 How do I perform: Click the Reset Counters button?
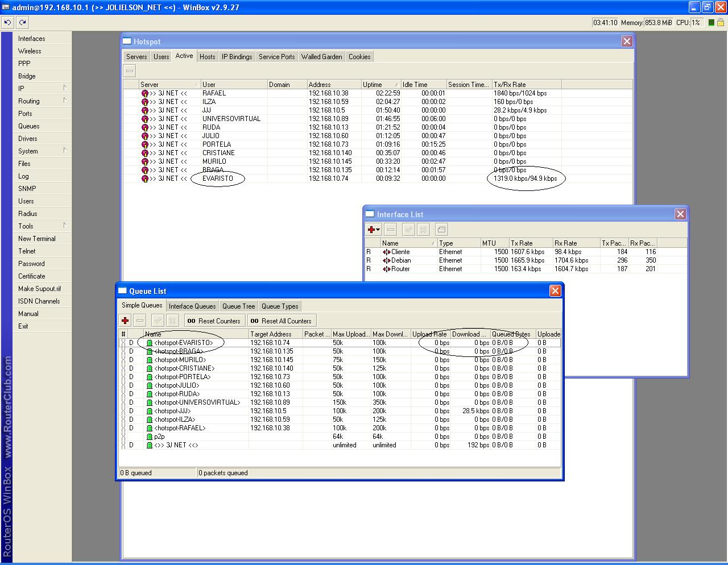click(x=214, y=321)
